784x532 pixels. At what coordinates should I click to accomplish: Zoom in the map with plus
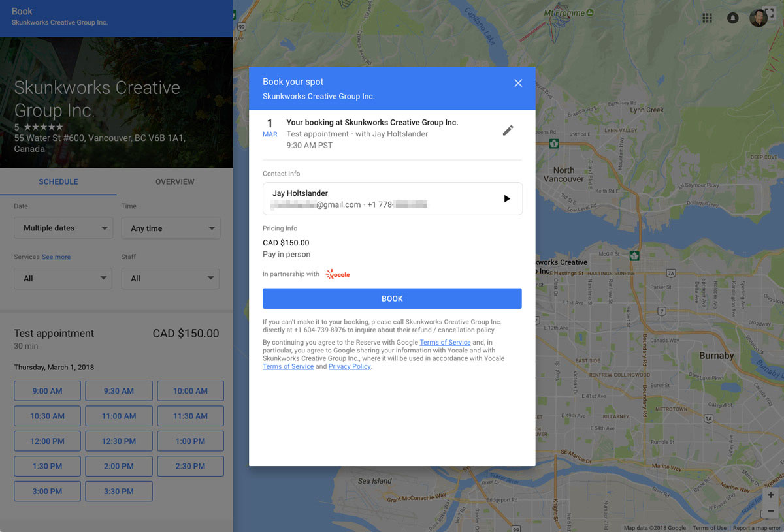click(771, 495)
